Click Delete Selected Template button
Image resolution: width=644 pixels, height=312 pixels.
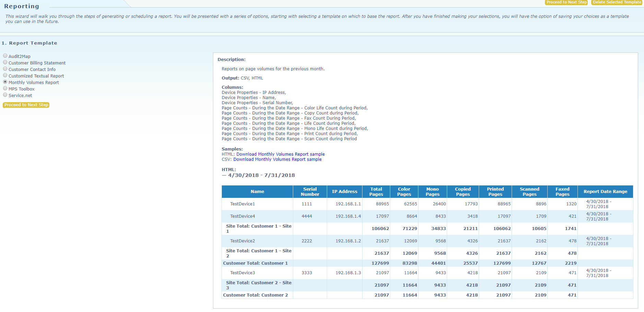[x=617, y=2]
